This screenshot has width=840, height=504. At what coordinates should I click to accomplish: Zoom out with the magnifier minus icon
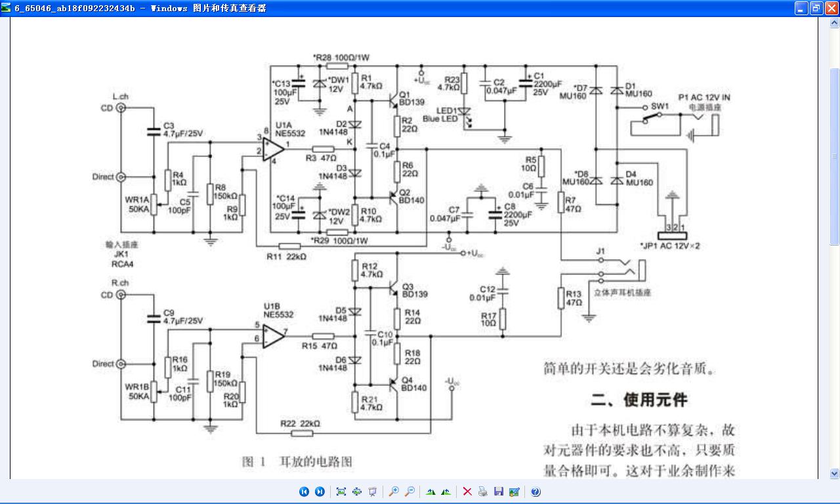coord(409,492)
